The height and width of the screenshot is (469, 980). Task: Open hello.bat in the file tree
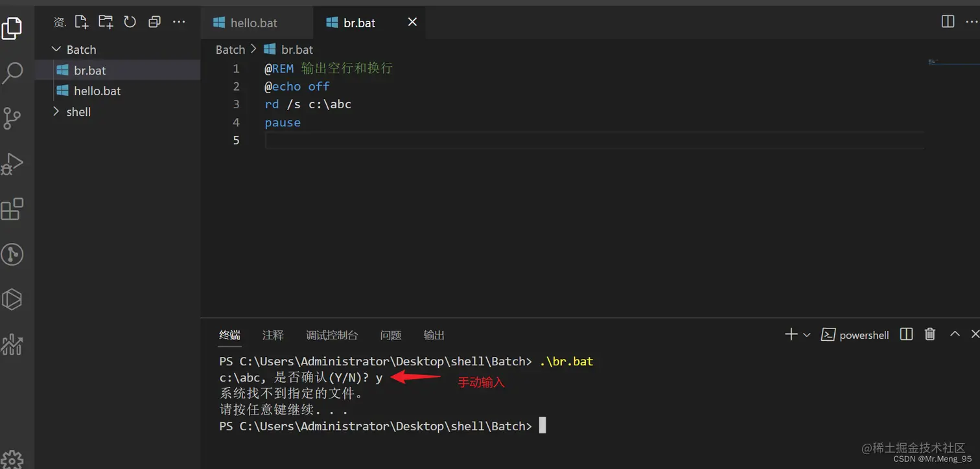pyautogui.click(x=118, y=91)
